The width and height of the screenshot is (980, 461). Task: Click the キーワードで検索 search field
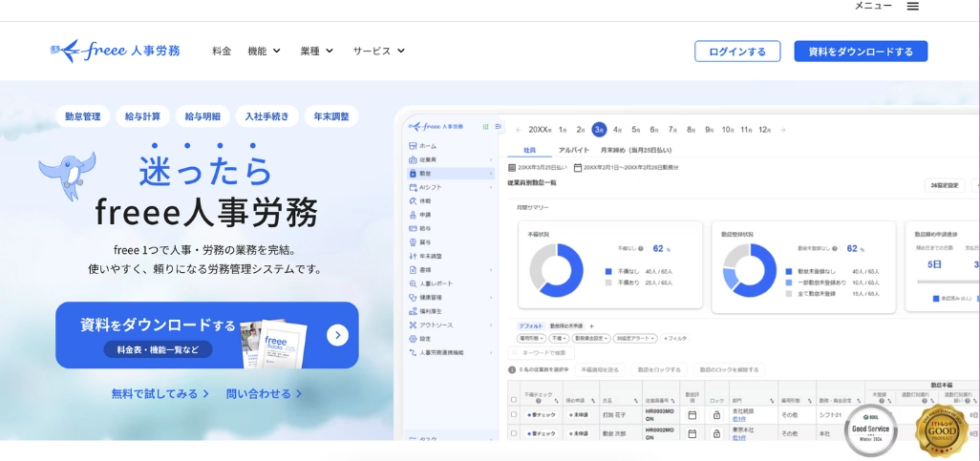pyautogui.click(x=541, y=353)
